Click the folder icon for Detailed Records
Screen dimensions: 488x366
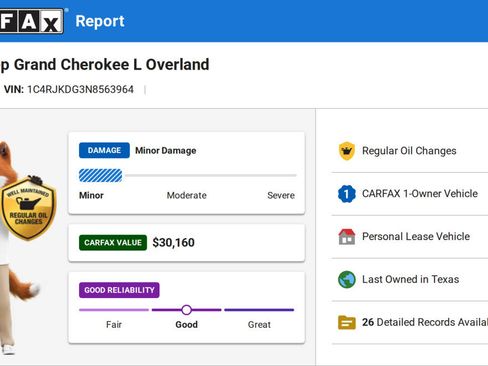tap(347, 322)
